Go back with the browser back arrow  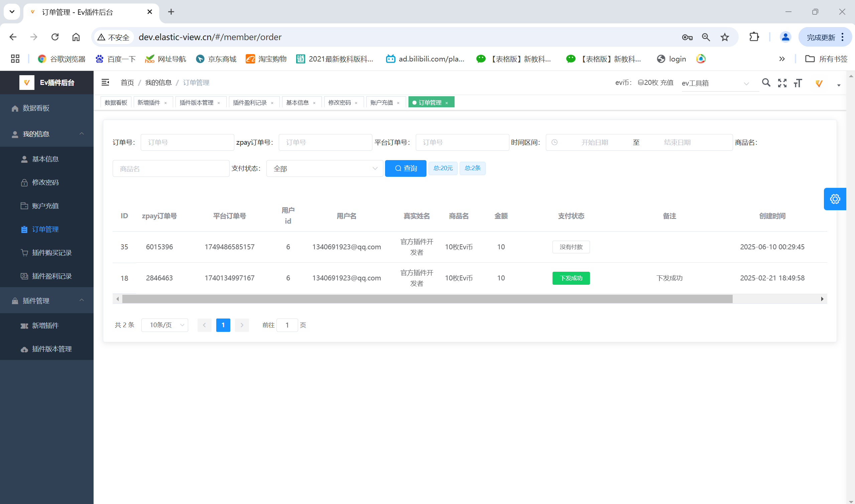(13, 37)
